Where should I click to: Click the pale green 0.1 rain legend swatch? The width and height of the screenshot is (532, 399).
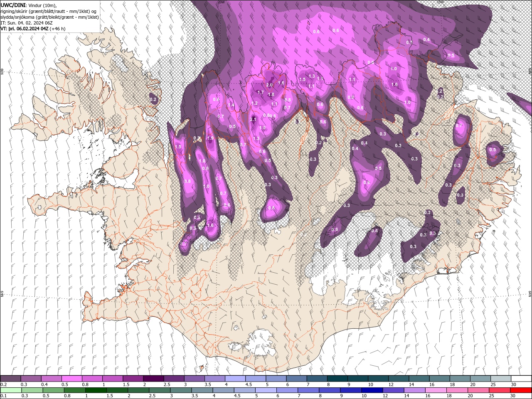(x=12, y=390)
